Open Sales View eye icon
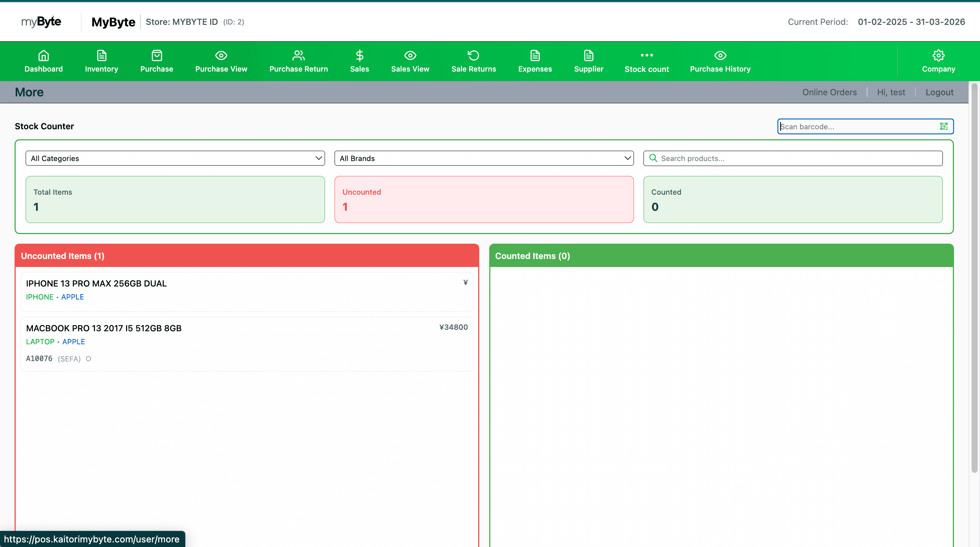Viewport: 980px width, 547px height. click(x=410, y=56)
